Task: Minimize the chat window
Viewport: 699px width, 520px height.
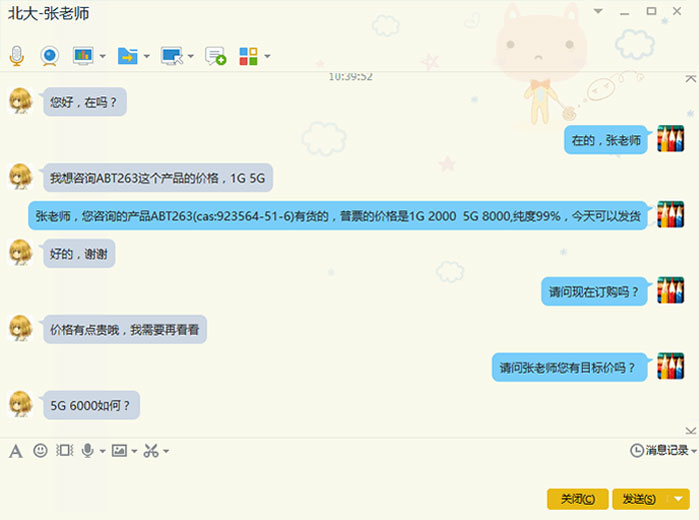Action: 625,12
